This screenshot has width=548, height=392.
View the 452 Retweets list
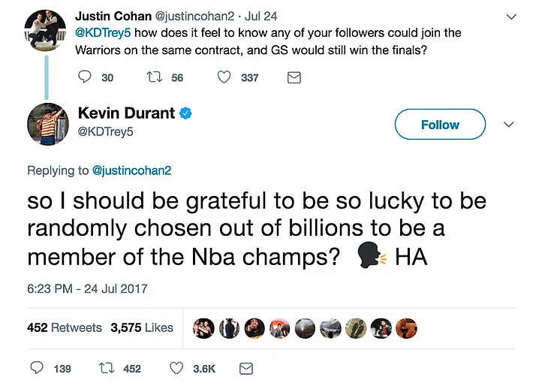click(x=65, y=327)
